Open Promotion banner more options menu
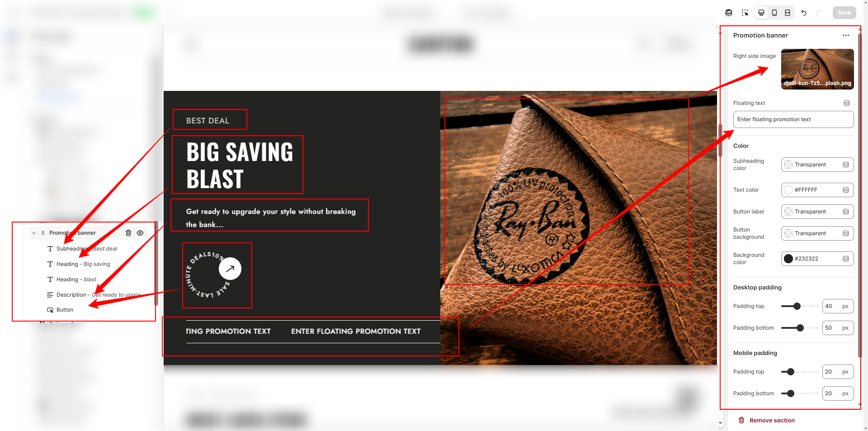Viewport: 868px width, 431px height. [x=846, y=35]
